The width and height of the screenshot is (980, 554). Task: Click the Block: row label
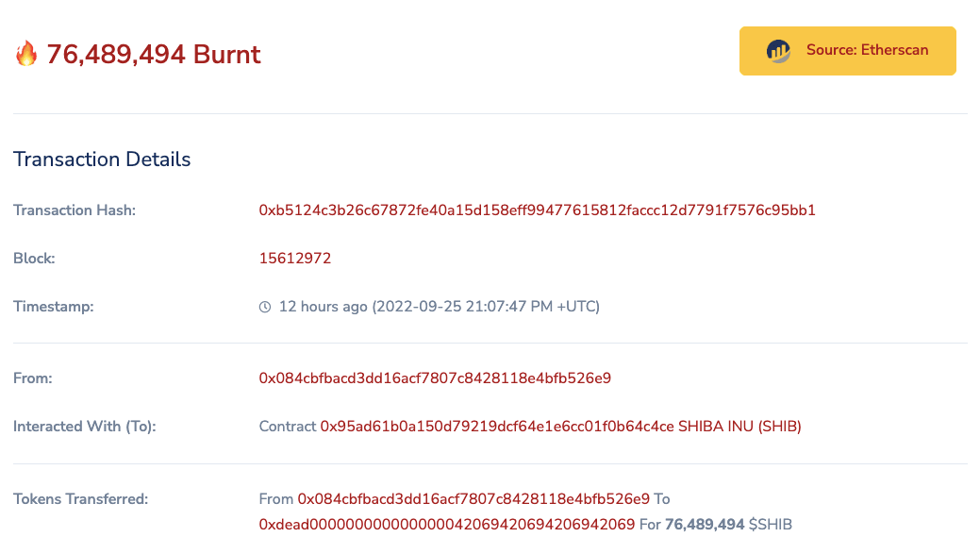(35, 258)
